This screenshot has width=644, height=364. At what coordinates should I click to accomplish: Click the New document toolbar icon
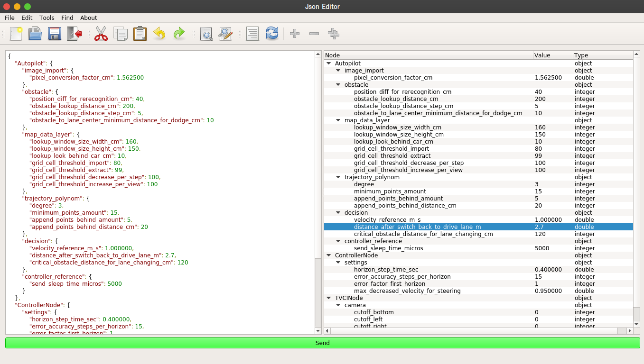pyautogui.click(x=16, y=34)
